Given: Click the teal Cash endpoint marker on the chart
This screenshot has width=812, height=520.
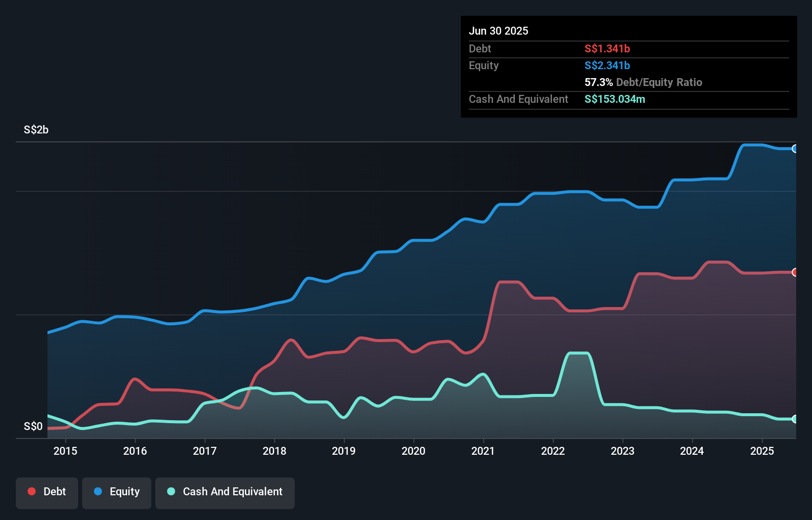Looking at the screenshot, I should [x=795, y=419].
